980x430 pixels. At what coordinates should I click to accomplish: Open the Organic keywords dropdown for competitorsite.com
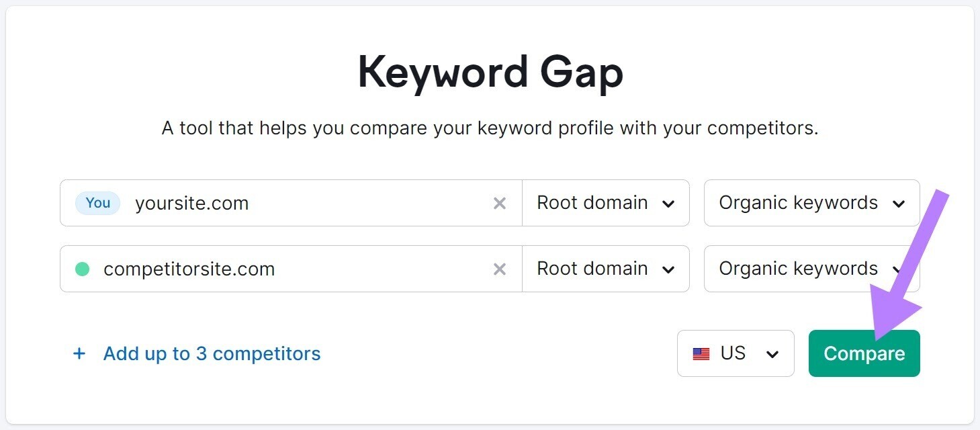(810, 269)
